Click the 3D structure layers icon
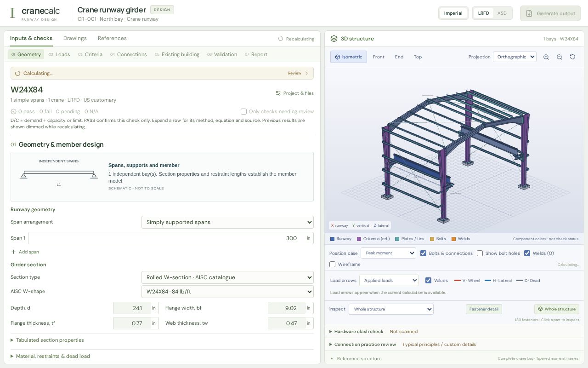The image size is (588, 368). 334,39
